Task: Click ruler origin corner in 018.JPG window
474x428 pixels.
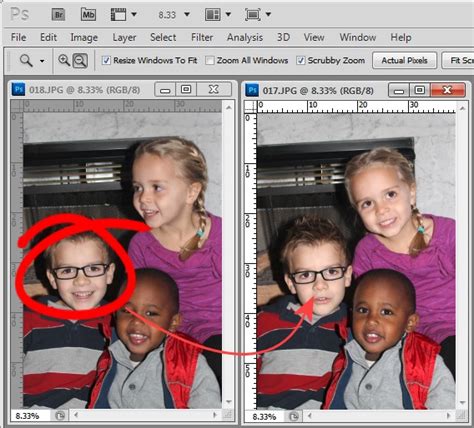Action: point(17,106)
